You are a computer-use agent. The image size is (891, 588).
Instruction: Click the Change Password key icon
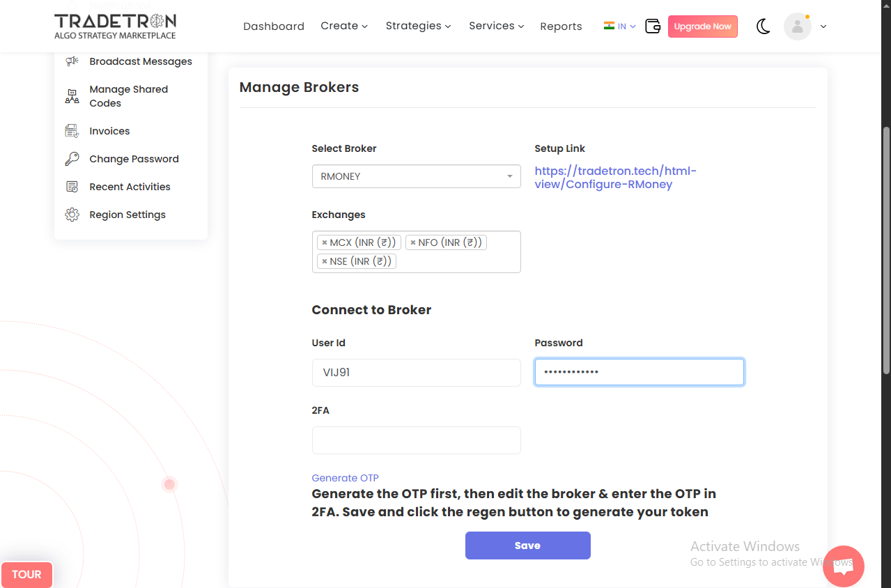tap(72, 159)
